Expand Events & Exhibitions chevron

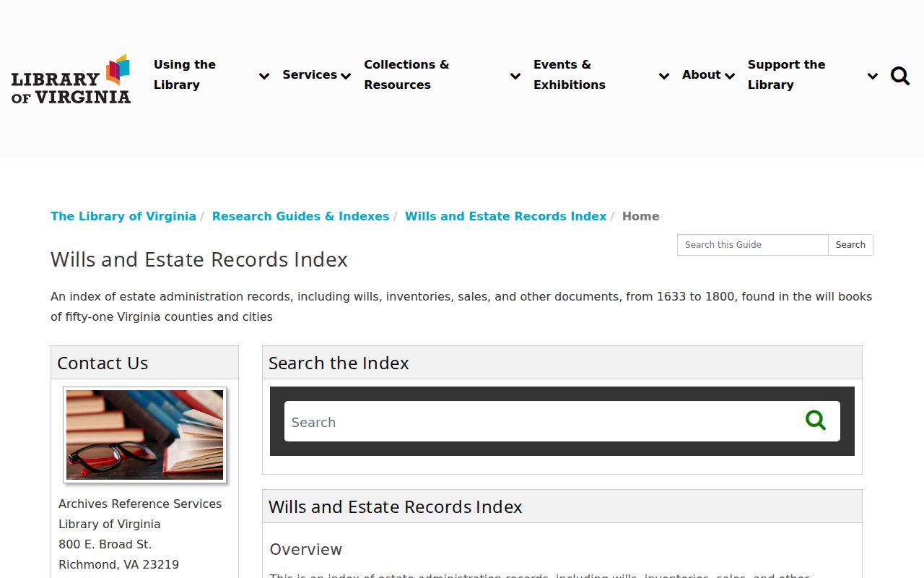664,76
